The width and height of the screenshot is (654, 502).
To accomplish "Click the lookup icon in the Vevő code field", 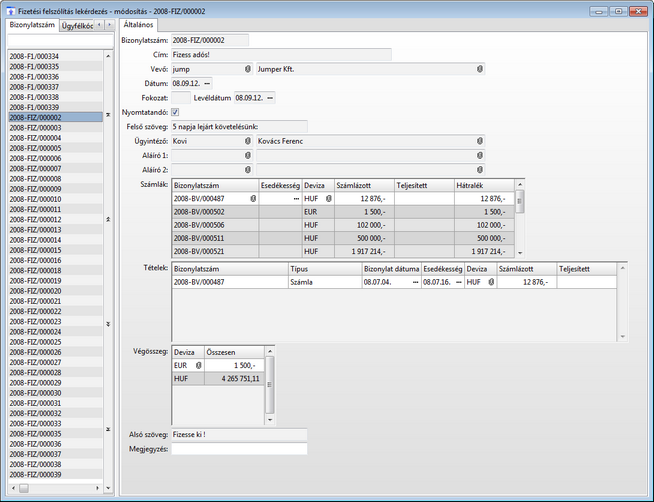I will coord(247,69).
